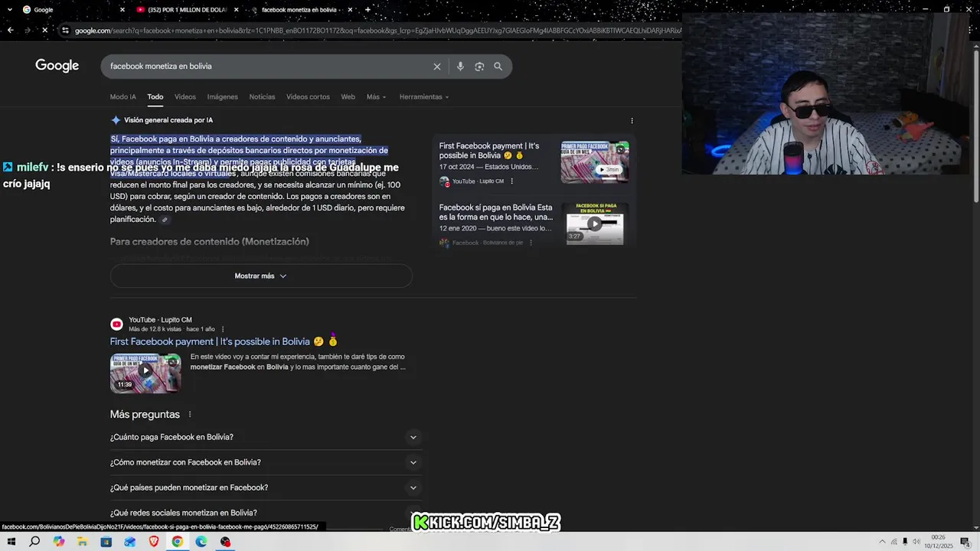Open taskbar clock showing 00:26
980x551 pixels.
tap(938, 542)
